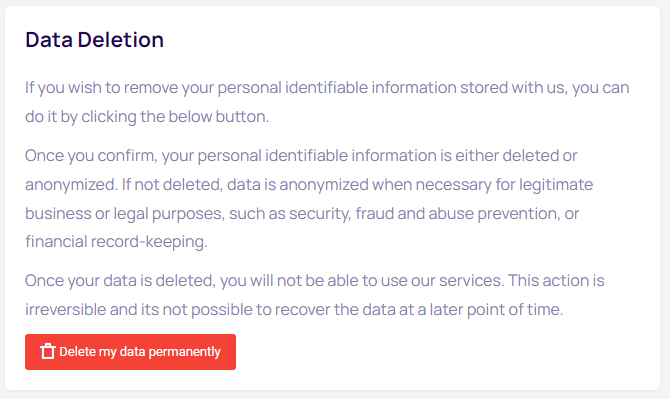Screen dimensions: 670x399
Task: Click the word 'Data' in the heading
Action: [49, 40]
